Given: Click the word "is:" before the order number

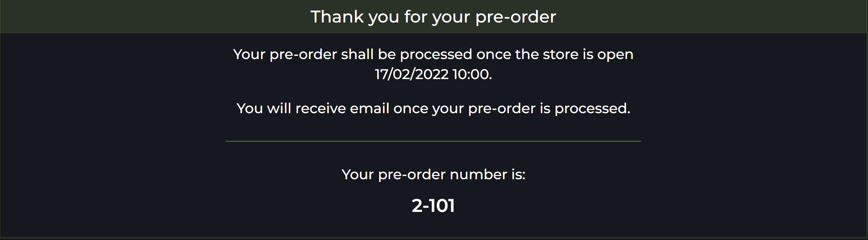Looking at the screenshot, I should [518, 174].
